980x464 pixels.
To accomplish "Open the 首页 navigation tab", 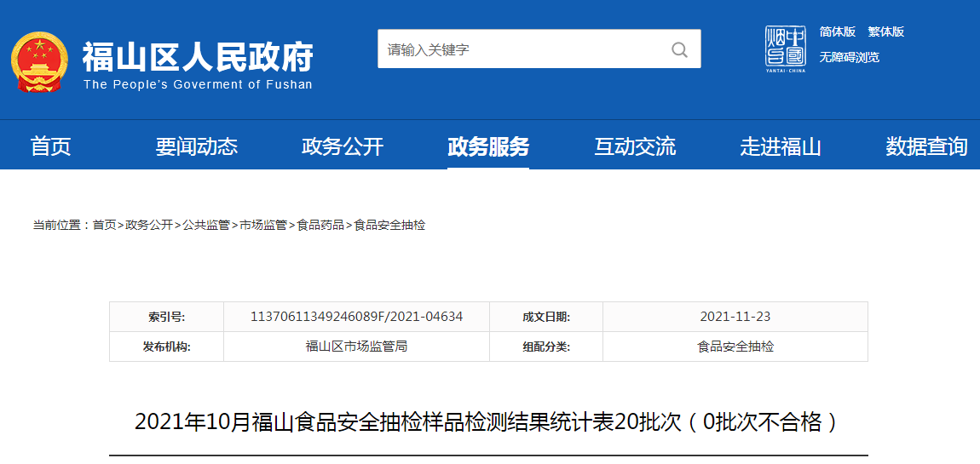I will (50, 146).
